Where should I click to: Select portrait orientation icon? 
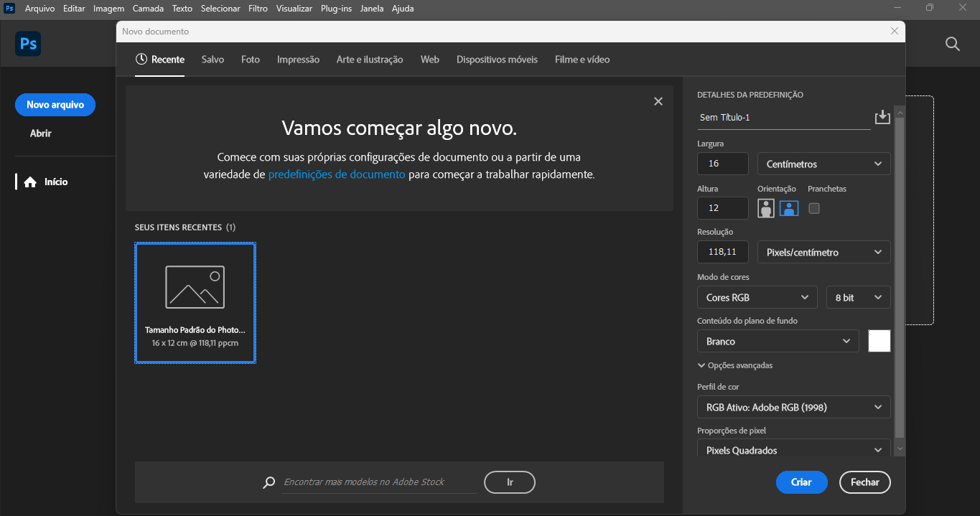[x=767, y=208]
